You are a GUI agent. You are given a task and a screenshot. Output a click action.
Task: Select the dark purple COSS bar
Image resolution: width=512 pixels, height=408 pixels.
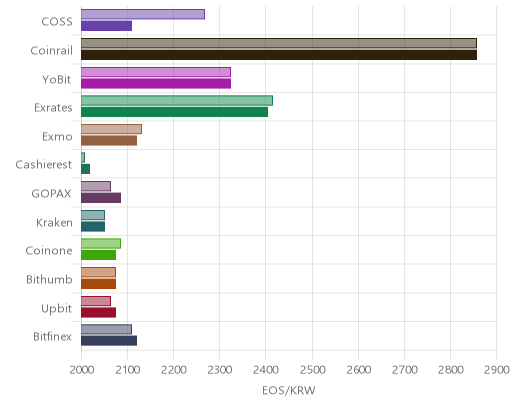click(x=106, y=26)
